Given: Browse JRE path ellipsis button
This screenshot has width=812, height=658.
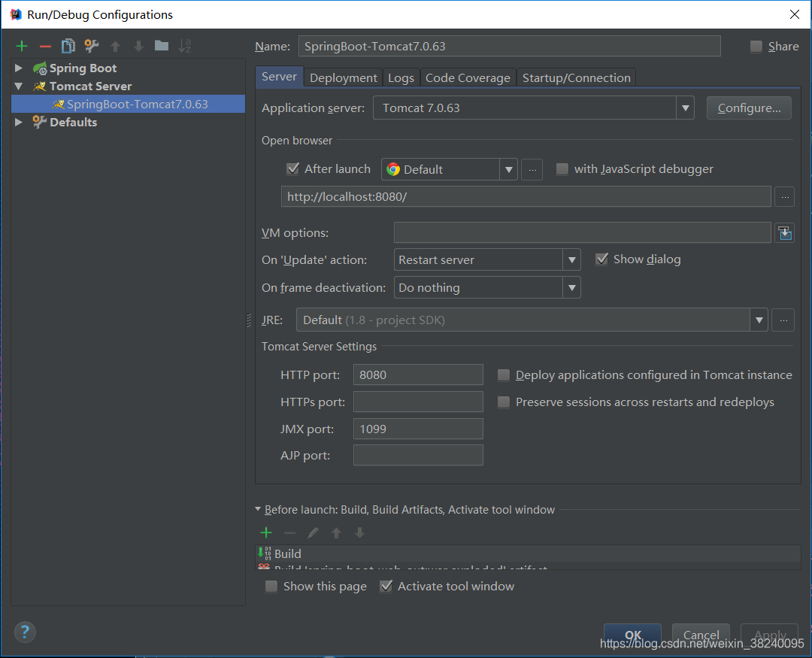Looking at the screenshot, I should point(783,320).
